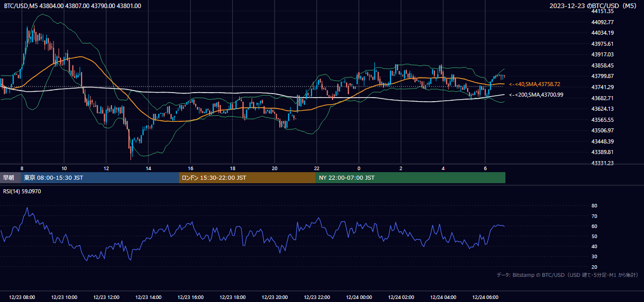Click hour label 16 under price chart
The height and width of the screenshot is (302, 644).
click(190, 168)
